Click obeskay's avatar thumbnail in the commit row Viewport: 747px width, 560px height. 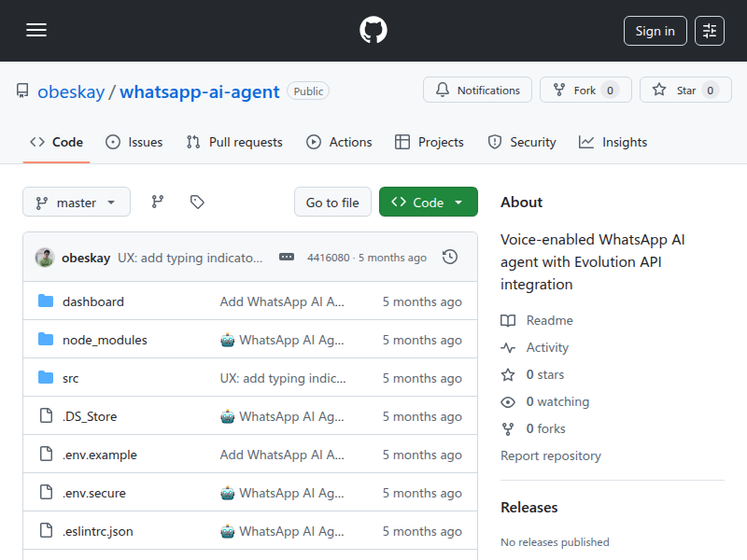(x=44, y=256)
